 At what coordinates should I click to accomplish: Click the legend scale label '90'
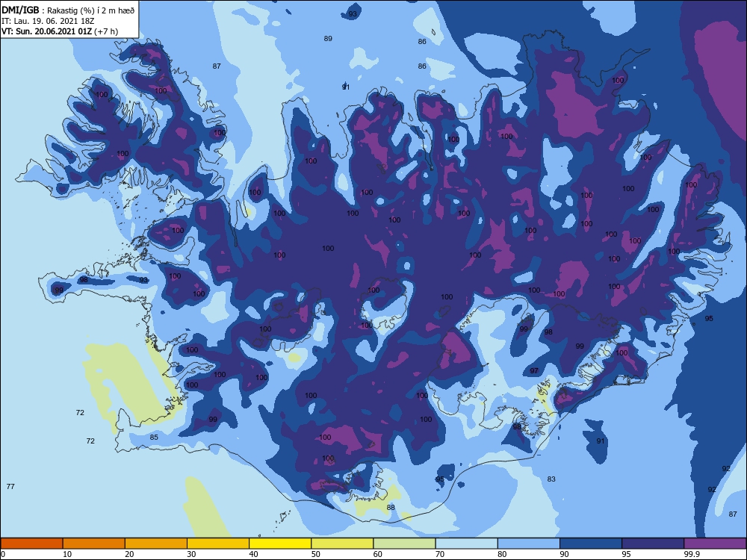click(564, 554)
